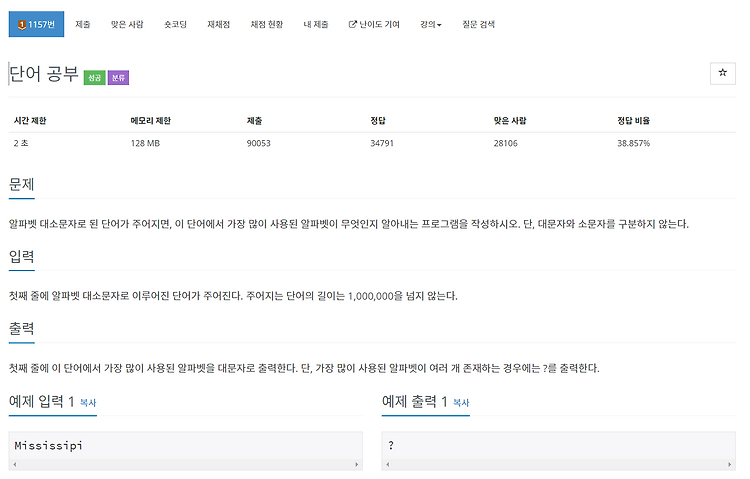
Task: Switch to the 숏코딩 tab
Action: [175, 24]
